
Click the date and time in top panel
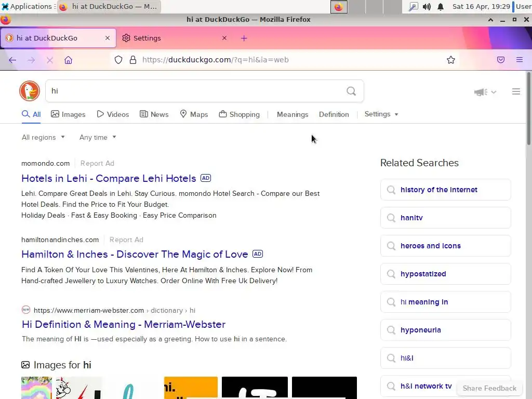coord(481,6)
